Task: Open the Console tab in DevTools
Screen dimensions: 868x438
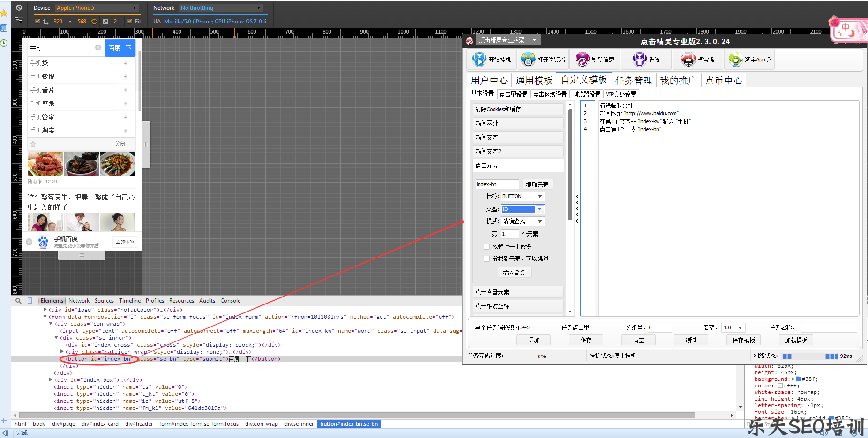Action: pos(230,301)
